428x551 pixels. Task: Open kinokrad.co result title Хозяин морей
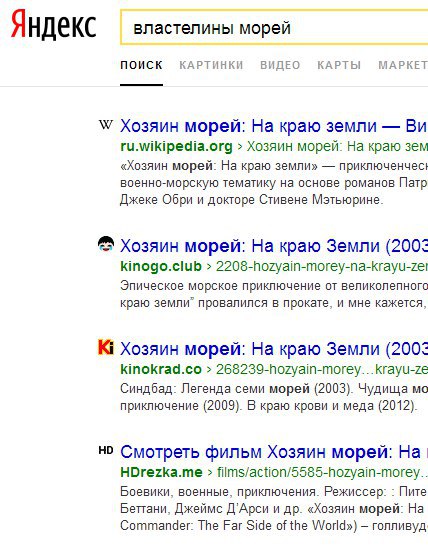pyautogui.click(x=274, y=349)
